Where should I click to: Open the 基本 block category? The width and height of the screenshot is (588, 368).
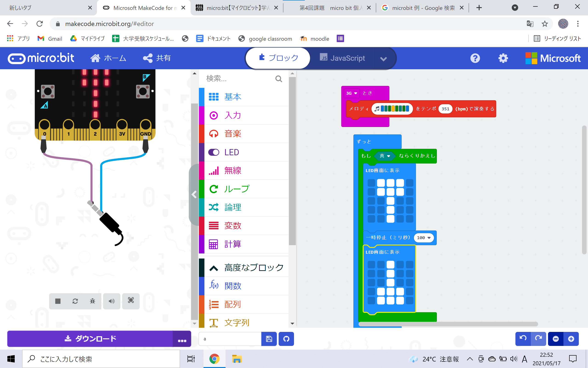(x=244, y=97)
